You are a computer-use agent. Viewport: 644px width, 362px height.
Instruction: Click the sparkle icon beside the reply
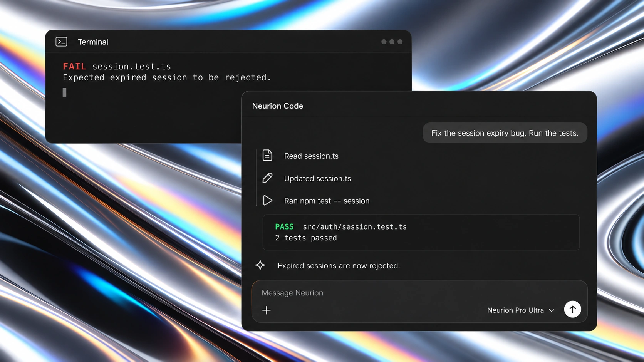pos(260,265)
